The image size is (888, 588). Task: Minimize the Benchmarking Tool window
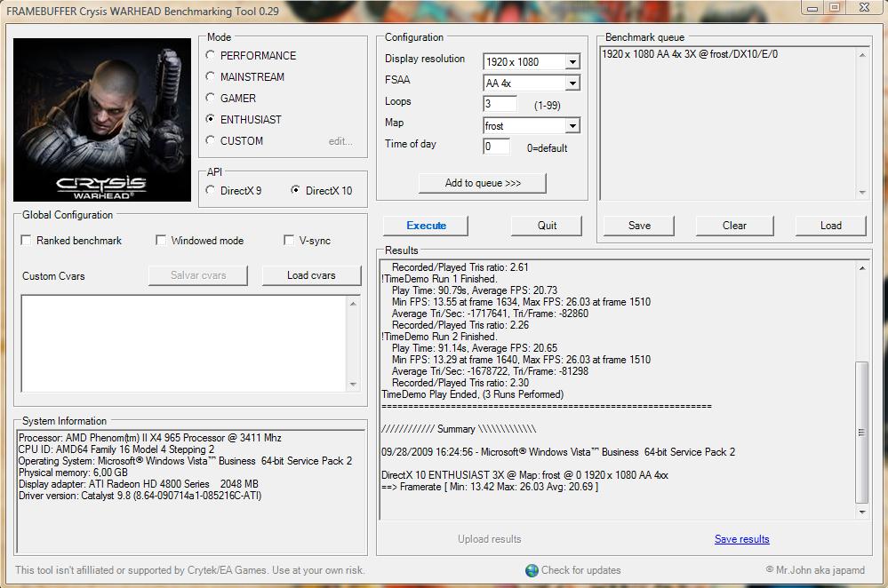(x=812, y=8)
